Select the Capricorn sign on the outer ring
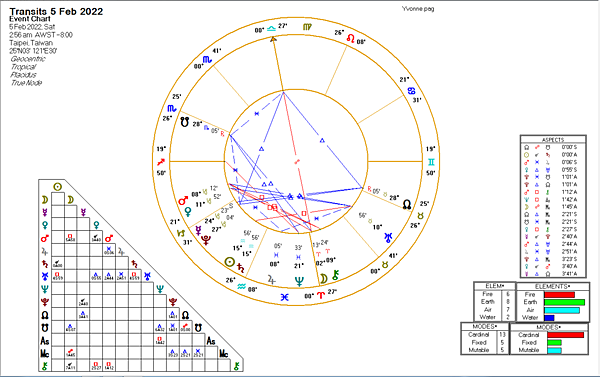The width and height of the screenshot is (600, 377). (x=181, y=233)
